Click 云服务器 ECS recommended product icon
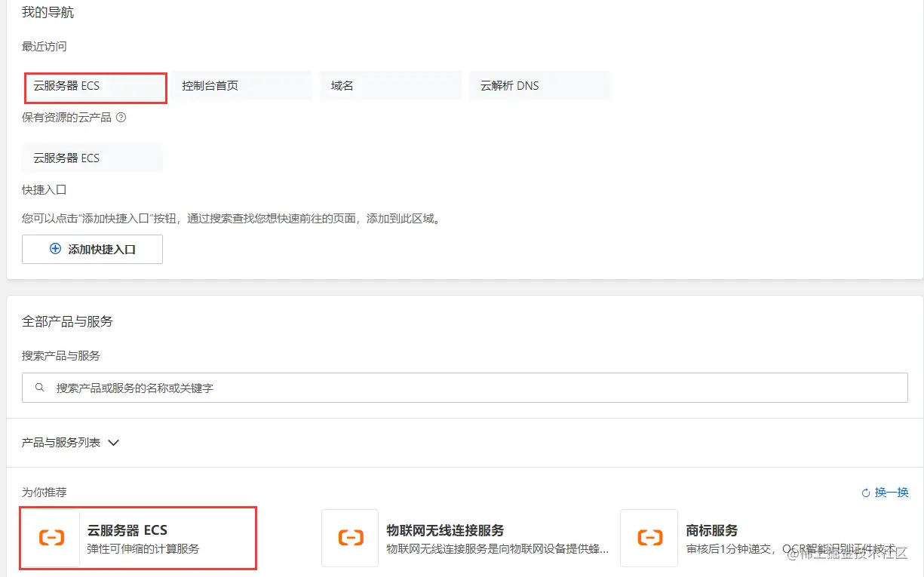This screenshot has height=577, width=924. (x=51, y=538)
